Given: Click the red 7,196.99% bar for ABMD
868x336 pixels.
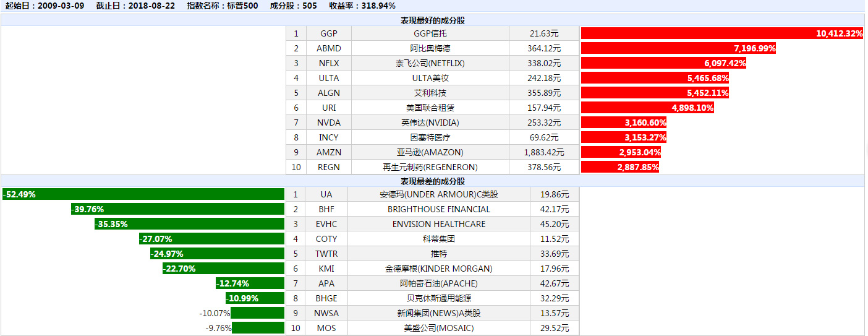Looking at the screenshot, I should click(x=678, y=48).
